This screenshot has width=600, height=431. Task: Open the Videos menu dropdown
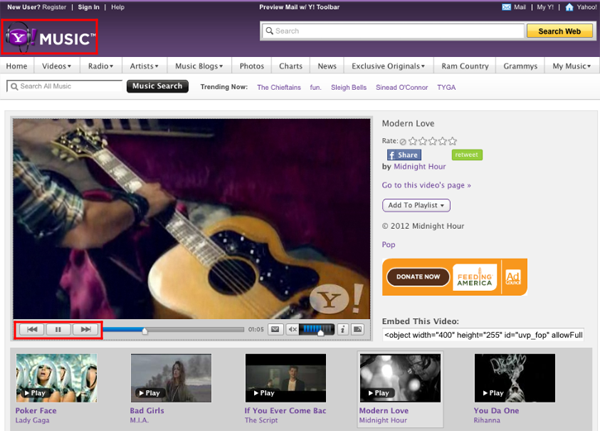click(62, 66)
